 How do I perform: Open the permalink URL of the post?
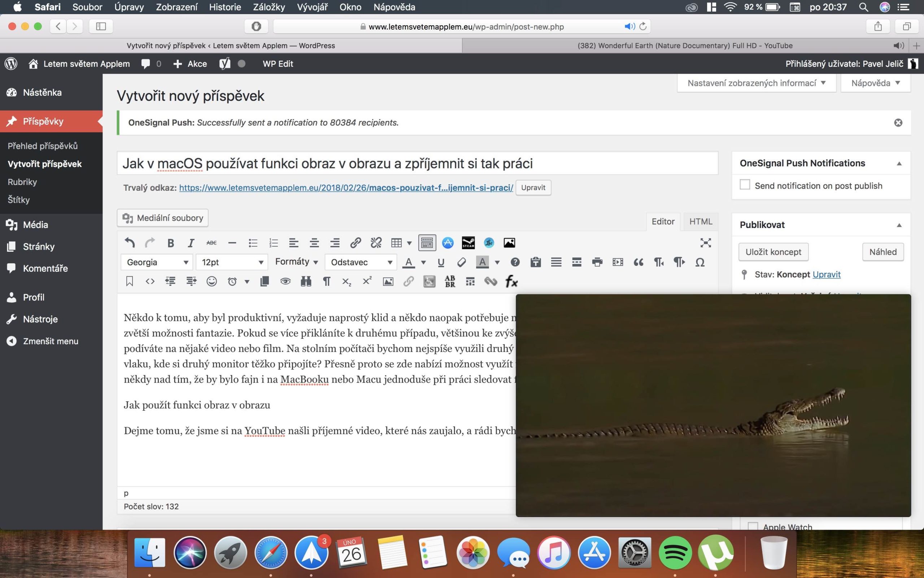click(346, 188)
